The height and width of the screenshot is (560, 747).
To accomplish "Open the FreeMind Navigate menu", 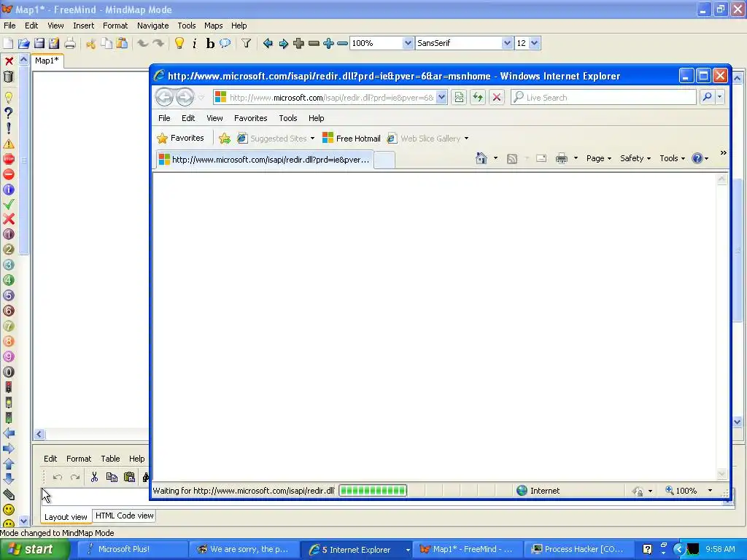I will pos(153,26).
